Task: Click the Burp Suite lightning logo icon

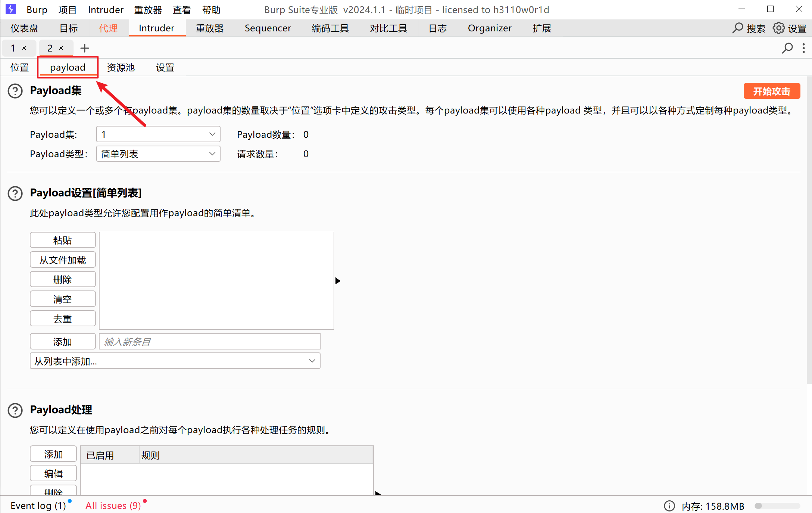Action: [x=11, y=9]
